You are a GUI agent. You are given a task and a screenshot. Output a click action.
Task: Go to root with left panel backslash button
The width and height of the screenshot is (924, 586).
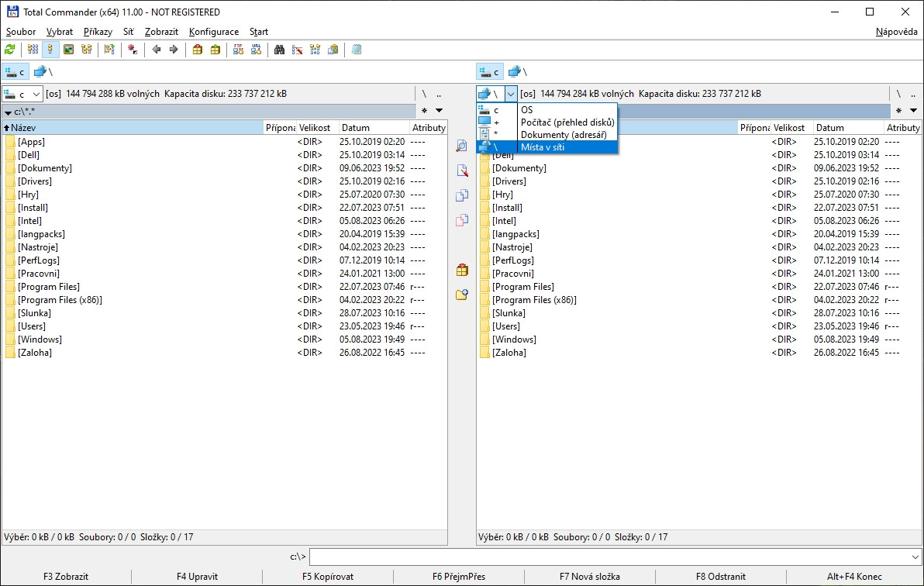424,94
